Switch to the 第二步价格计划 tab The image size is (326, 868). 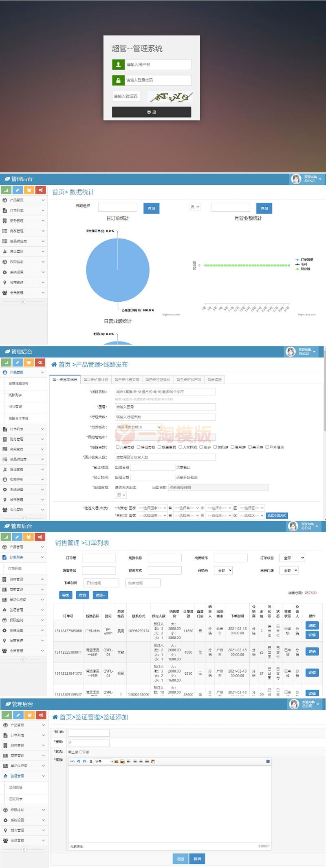96,380
